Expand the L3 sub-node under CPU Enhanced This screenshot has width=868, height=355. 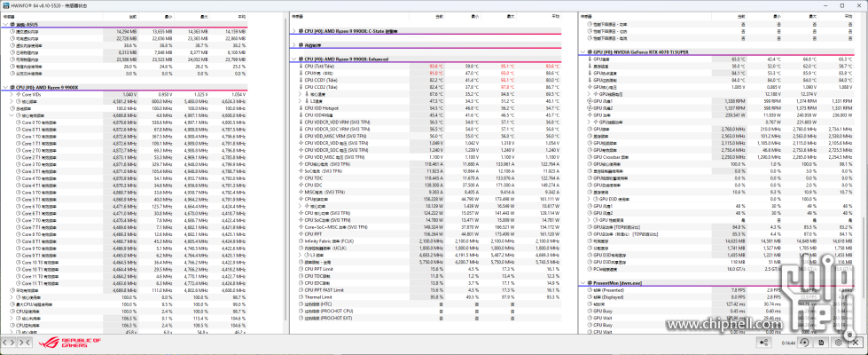300,255
